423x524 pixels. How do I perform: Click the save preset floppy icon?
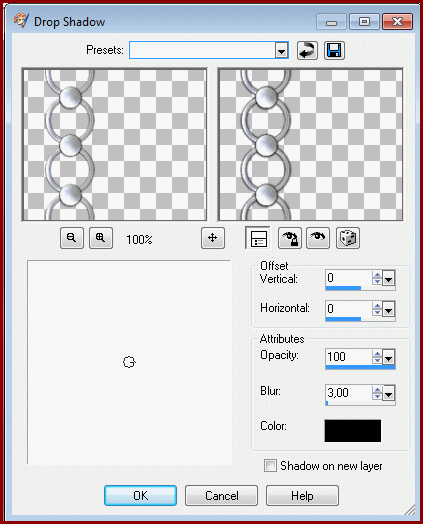point(334,51)
